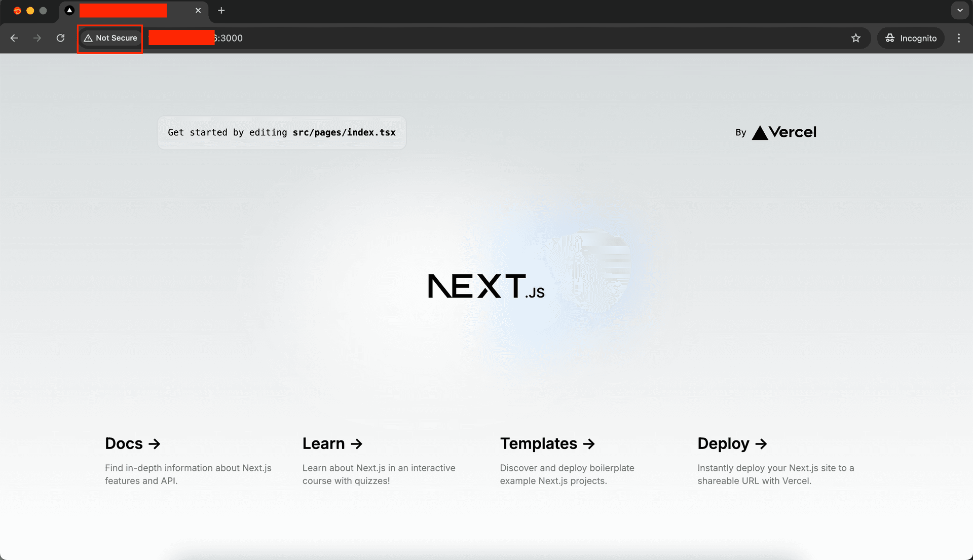973x560 pixels.
Task: Click the 'src/pages/index.tsx' code text
Action: point(344,132)
